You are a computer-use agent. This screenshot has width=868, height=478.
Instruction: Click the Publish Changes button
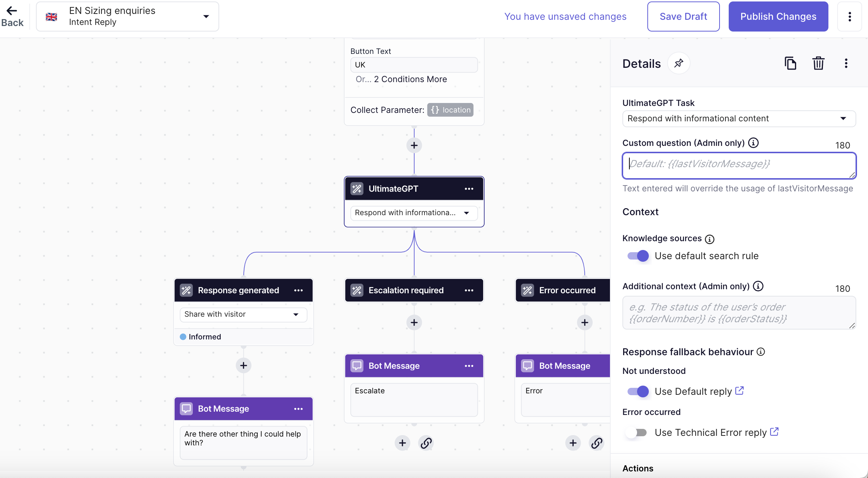pyautogui.click(x=778, y=16)
